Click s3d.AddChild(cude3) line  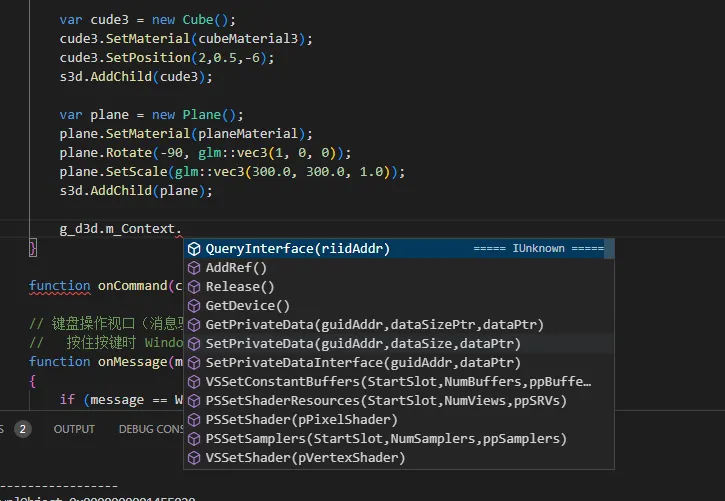(136, 76)
